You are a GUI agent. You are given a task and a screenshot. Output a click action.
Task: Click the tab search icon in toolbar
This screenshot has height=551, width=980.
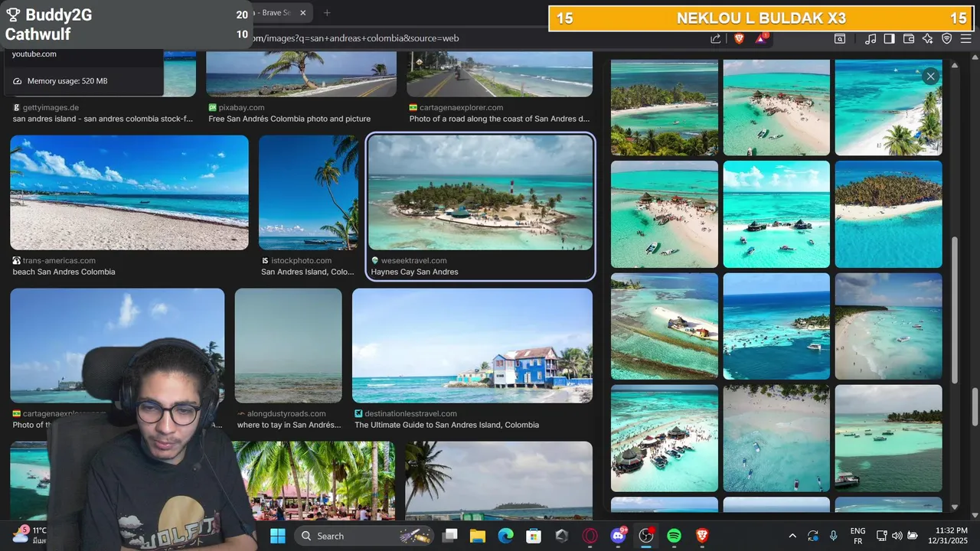840,38
